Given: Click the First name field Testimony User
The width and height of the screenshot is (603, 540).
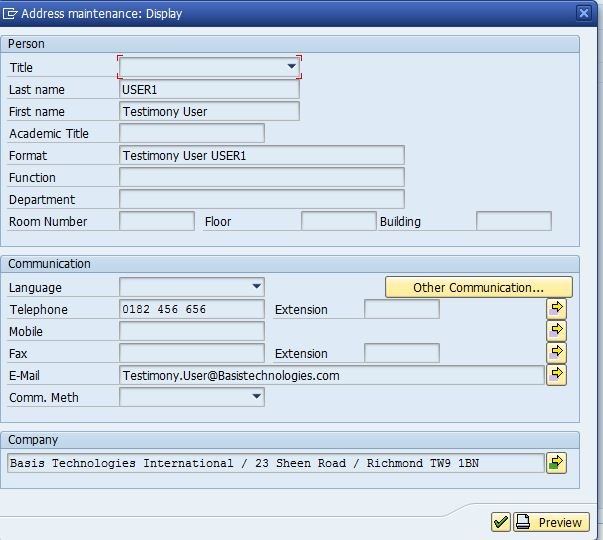Looking at the screenshot, I should (x=209, y=111).
